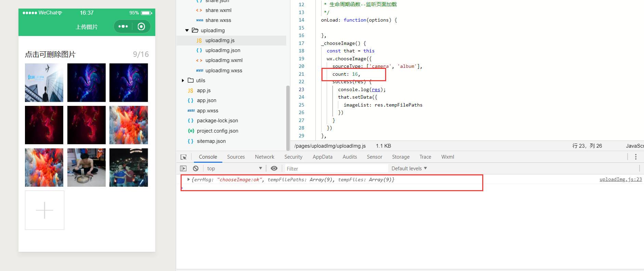Click the res variable in console.log
The width and height of the screenshot is (644, 271).
376,90
